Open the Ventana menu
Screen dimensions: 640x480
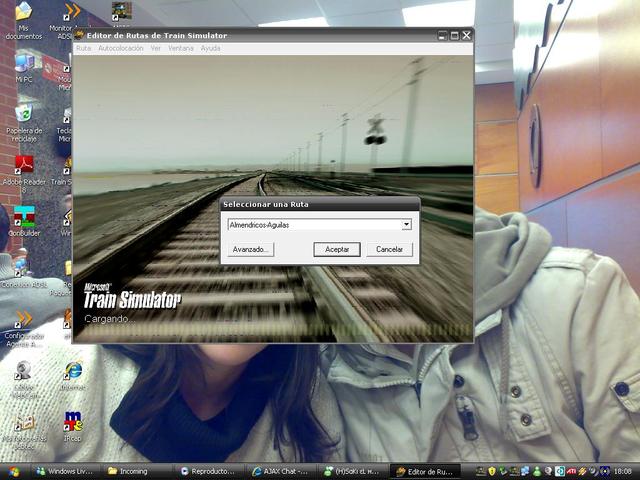[180, 48]
